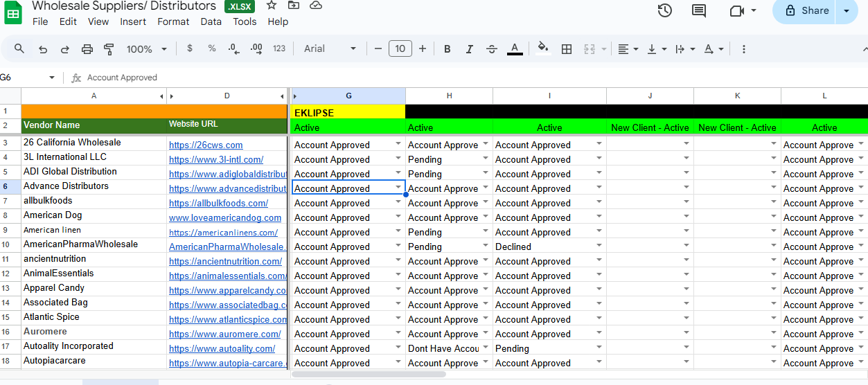Open text wrapping options
Image resolution: width=868 pixels, height=385 pixels.
pos(684,48)
